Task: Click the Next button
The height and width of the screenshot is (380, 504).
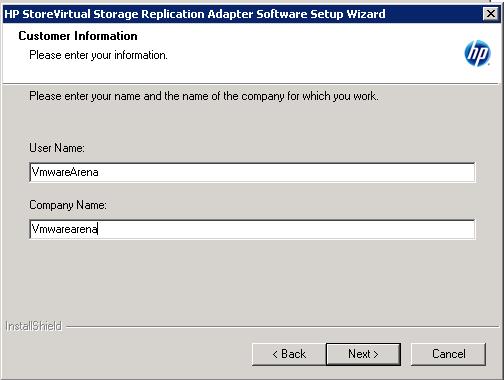Action: pyautogui.click(x=363, y=354)
